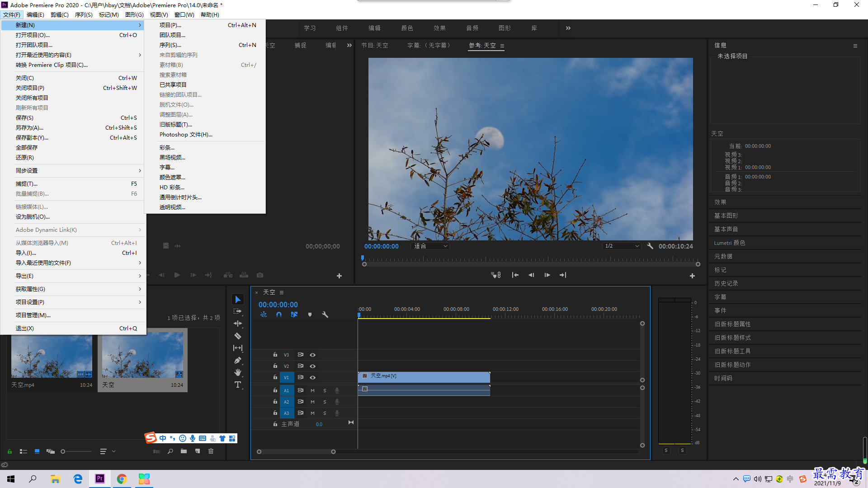868x488 pixels.
Task: Select 天空.mp4 clip on V1 track
Action: [x=424, y=376]
